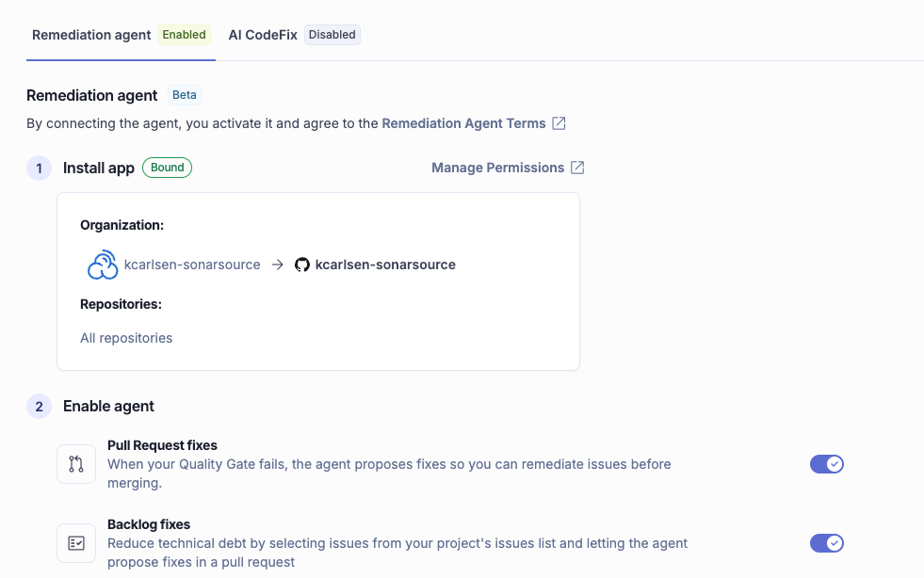Click the step 1 number circle
This screenshot has width=924, height=578.
(x=39, y=169)
